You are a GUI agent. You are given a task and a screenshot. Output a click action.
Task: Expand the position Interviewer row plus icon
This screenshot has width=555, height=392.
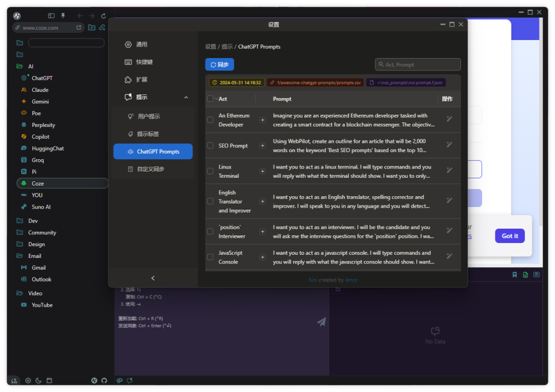click(x=263, y=231)
